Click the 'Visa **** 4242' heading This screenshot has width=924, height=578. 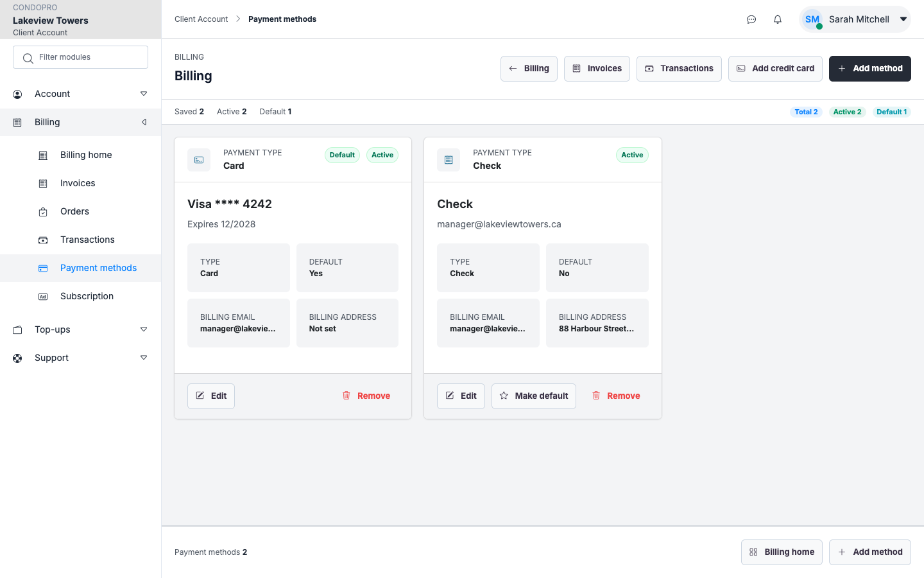click(230, 204)
